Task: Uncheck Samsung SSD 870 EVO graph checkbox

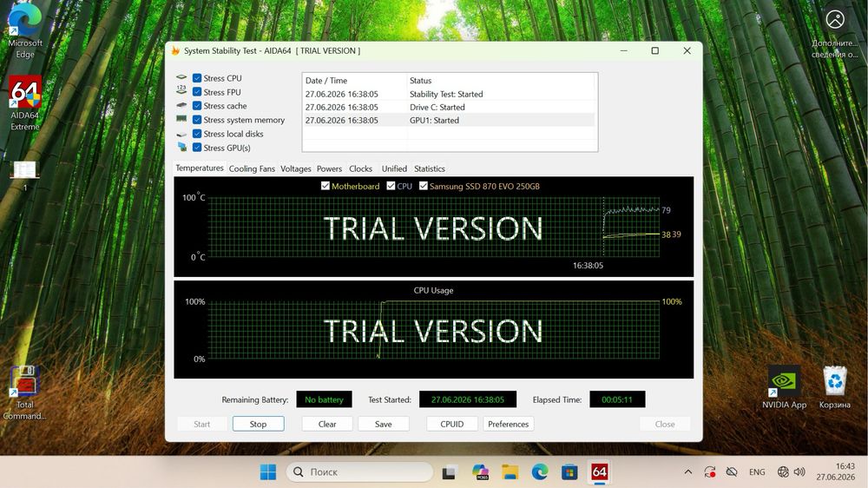Action: [424, 186]
